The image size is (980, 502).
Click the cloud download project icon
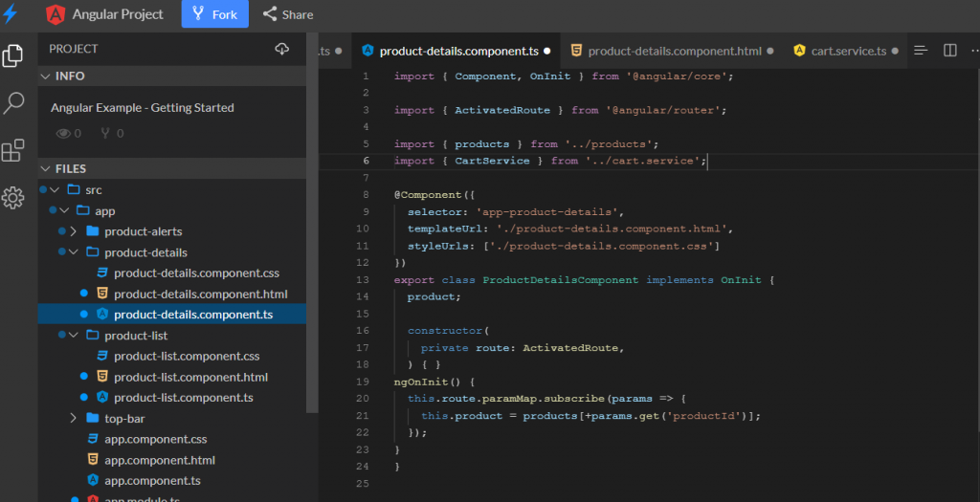point(281,49)
